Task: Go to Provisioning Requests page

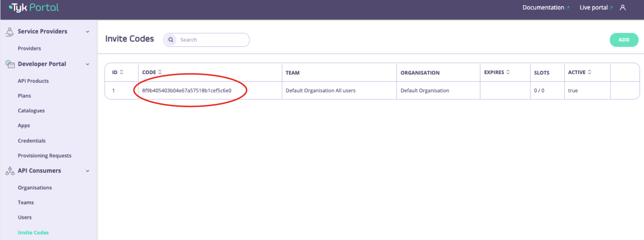Action: coord(45,156)
